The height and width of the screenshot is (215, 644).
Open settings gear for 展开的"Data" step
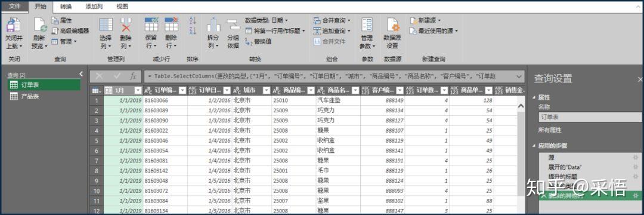pyautogui.click(x=636, y=167)
